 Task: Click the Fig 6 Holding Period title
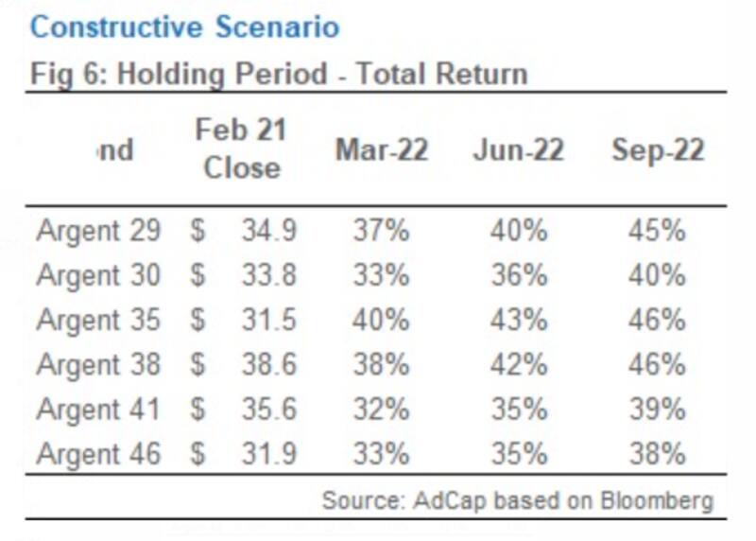279,74
